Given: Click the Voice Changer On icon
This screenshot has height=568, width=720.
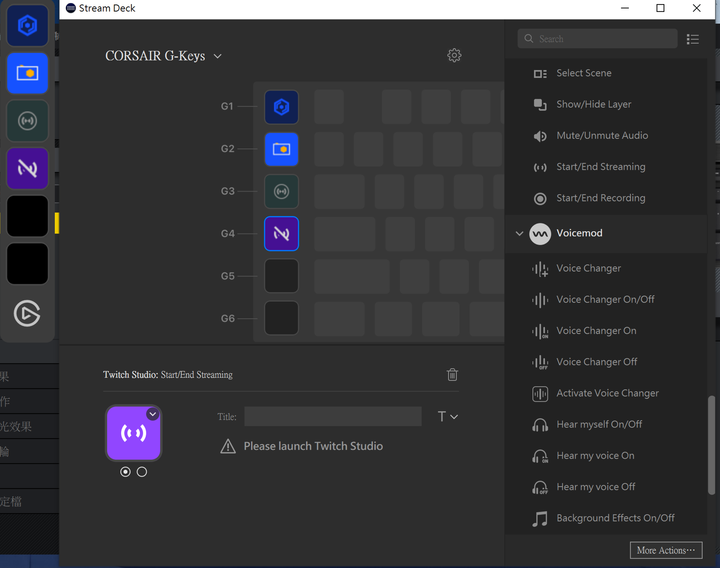Looking at the screenshot, I should tap(540, 331).
